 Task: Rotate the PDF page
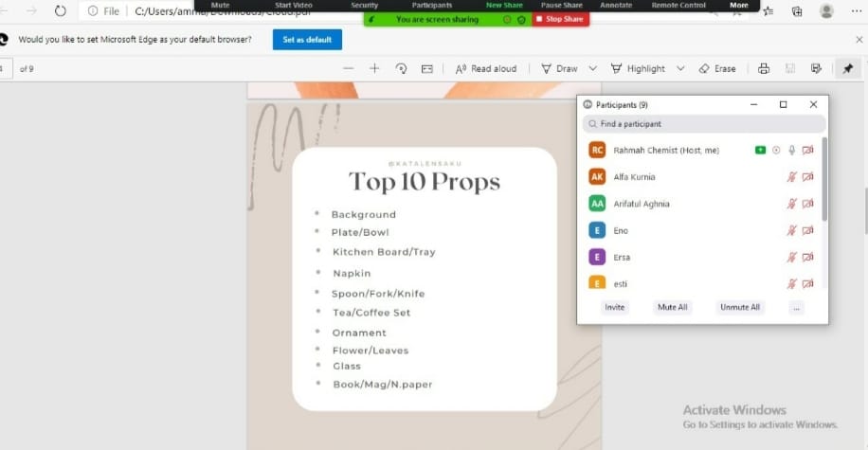click(x=402, y=68)
